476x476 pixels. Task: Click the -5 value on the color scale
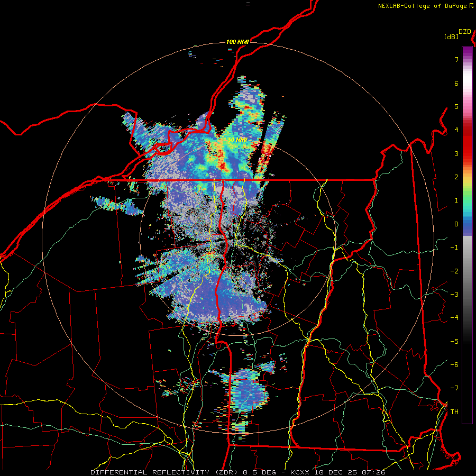click(454, 342)
